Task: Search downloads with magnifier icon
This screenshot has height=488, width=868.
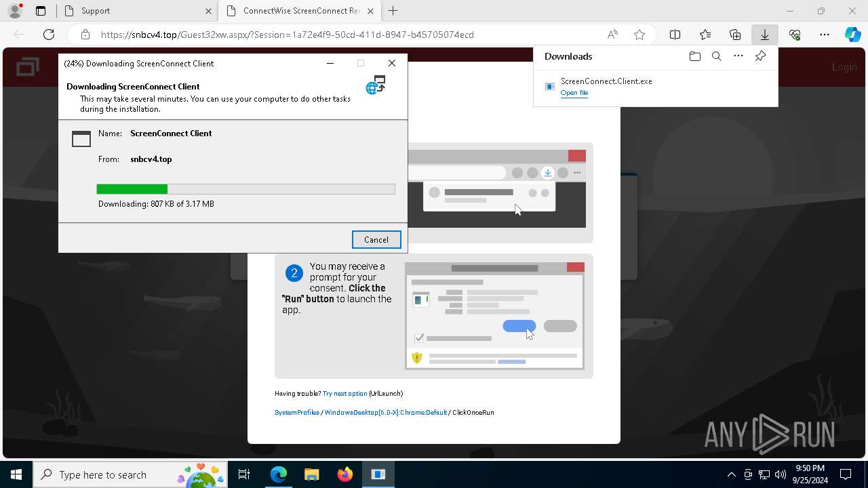Action: pos(716,56)
